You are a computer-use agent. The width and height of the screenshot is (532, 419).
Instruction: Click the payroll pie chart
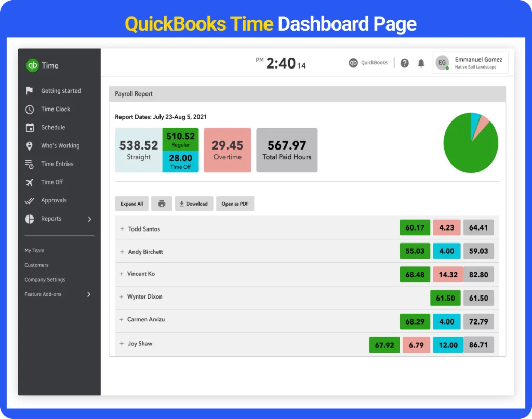471,143
